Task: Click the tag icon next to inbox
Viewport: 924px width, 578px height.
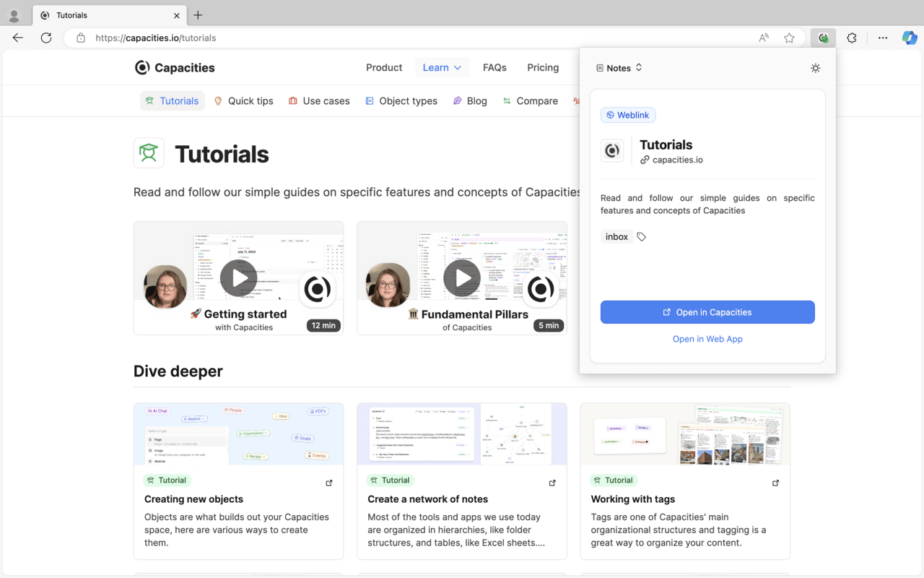Action: (x=642, y=237)
